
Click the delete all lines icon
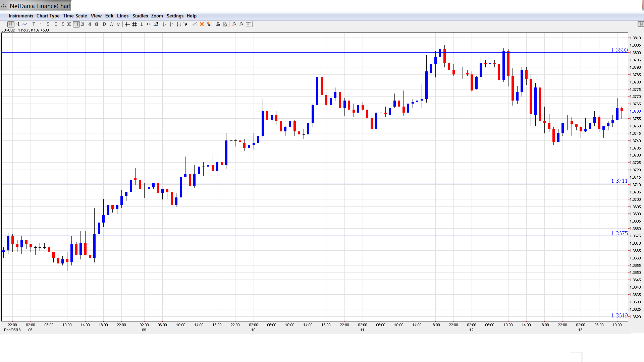[209, 24]
